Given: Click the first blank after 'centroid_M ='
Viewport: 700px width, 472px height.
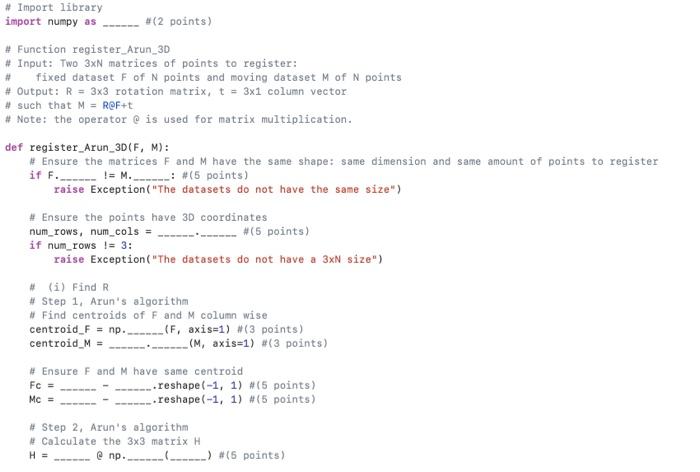Looking at the screenshot, I should 127,343.
